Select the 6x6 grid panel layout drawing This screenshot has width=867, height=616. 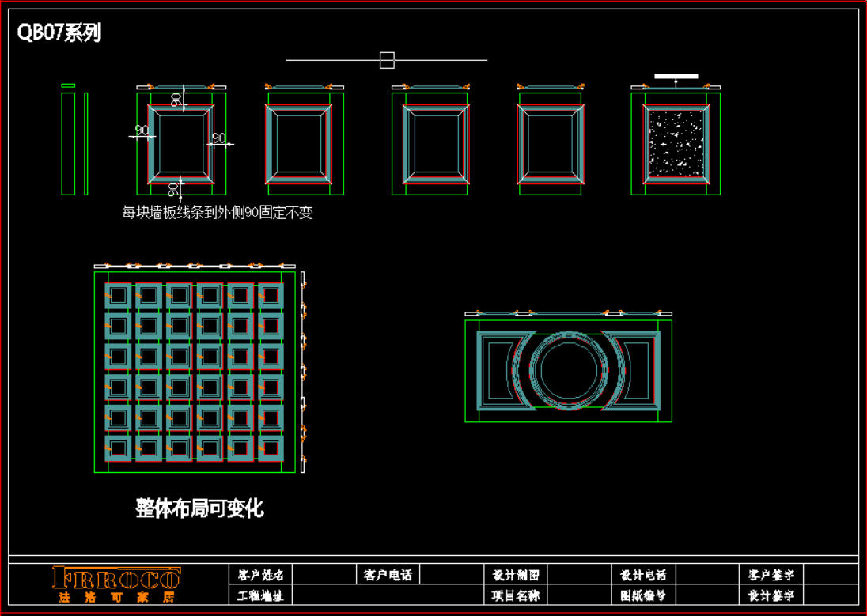[194, 372]
